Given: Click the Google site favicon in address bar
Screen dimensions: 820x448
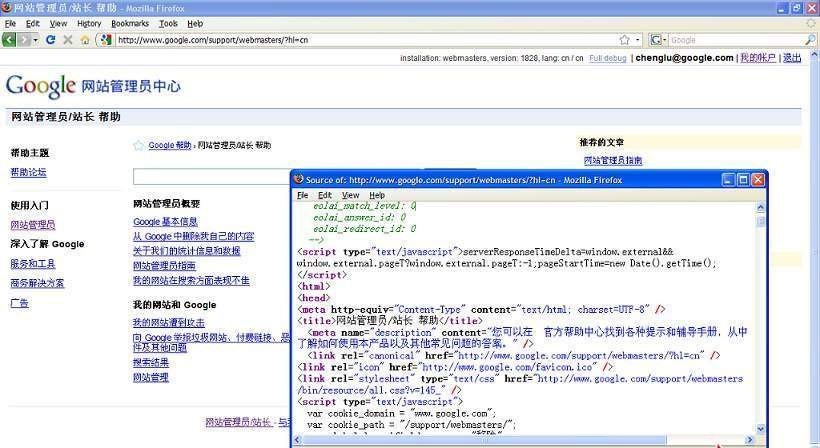Looking at the screenshot, I should [x=106, y=40].
